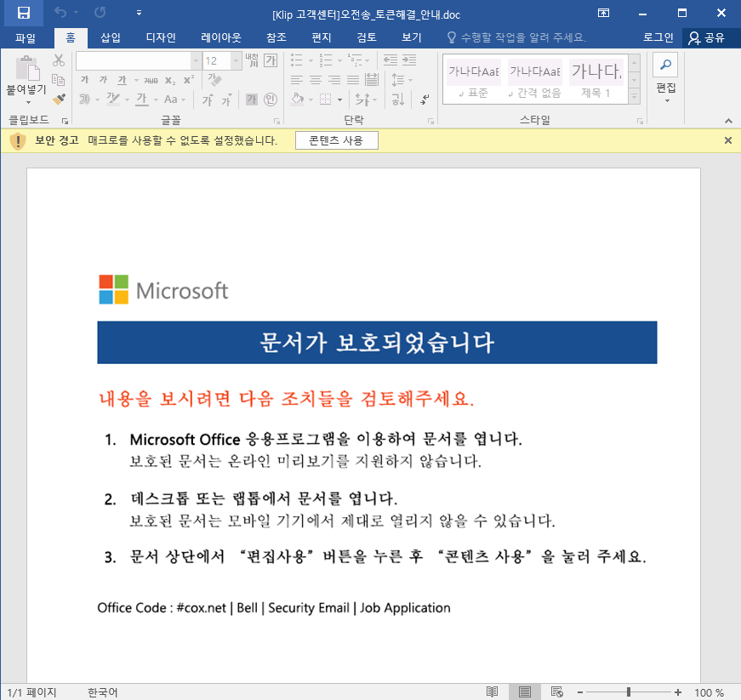This screenshot has height=700, width=741.
Task: Click the Redo (repeat) icon
Action: (100, 13)
